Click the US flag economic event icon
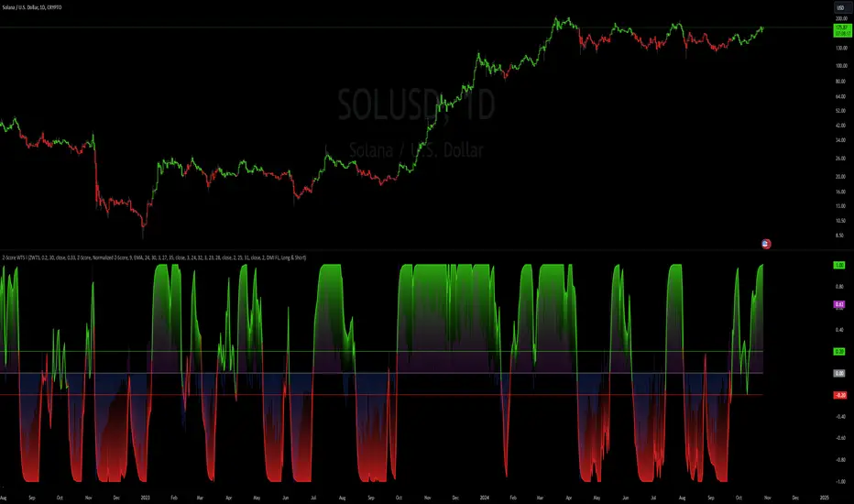The image size is (854, 504). tap(766, 244)
